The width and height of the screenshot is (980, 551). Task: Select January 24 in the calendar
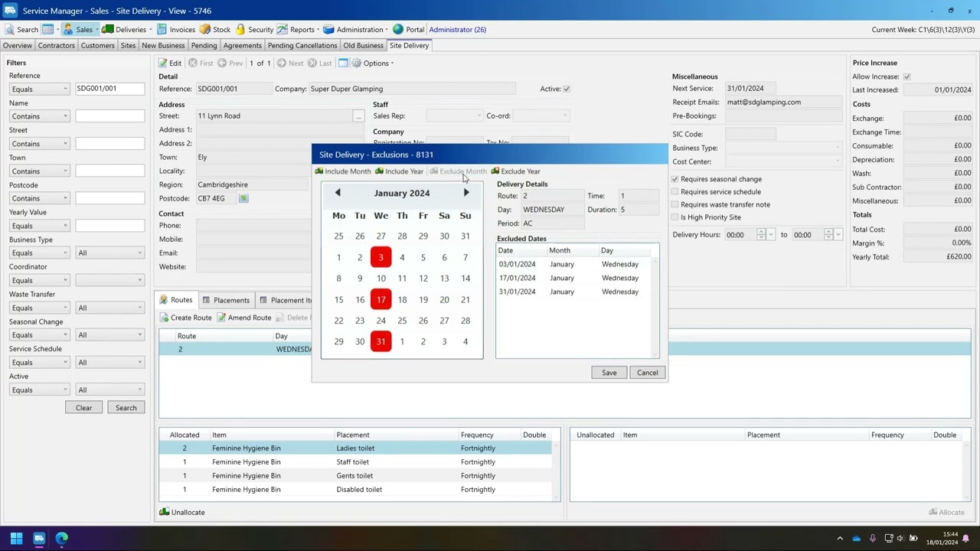click(x=381, y=321)
